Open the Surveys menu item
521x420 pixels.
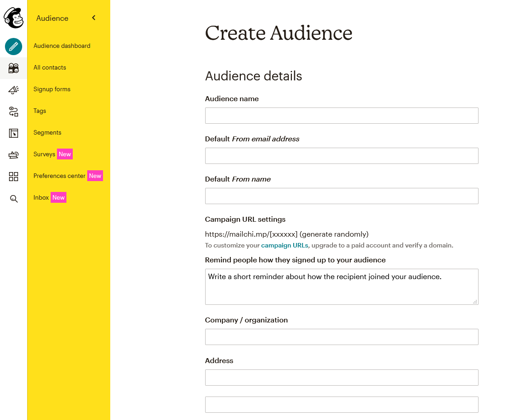pos(44,154)
